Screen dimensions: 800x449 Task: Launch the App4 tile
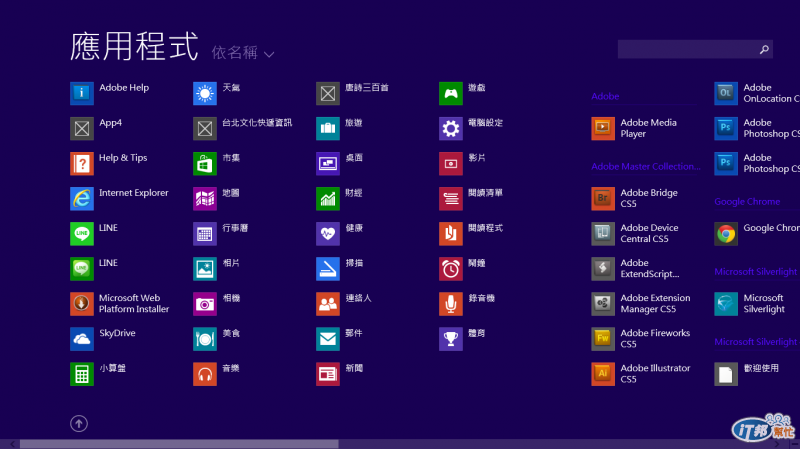(x=96, y=128)
